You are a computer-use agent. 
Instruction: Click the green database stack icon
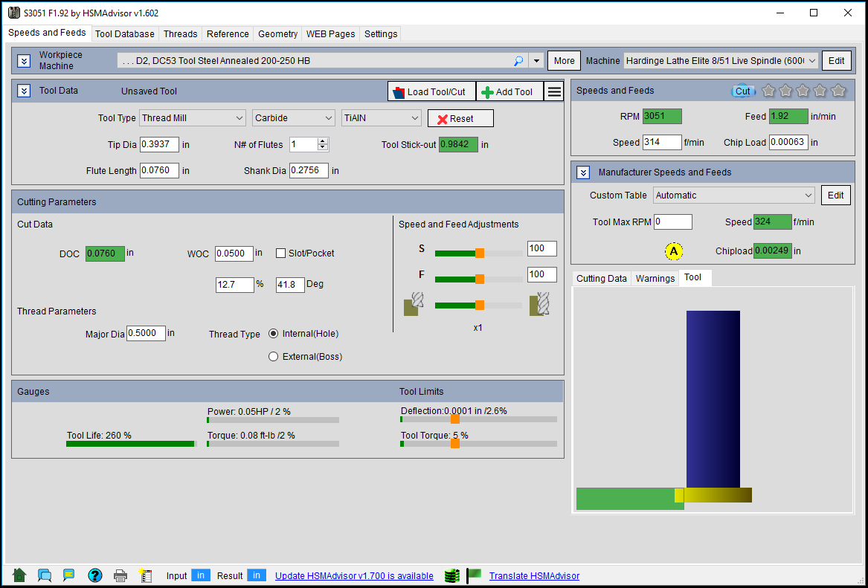tap(451, 575)
